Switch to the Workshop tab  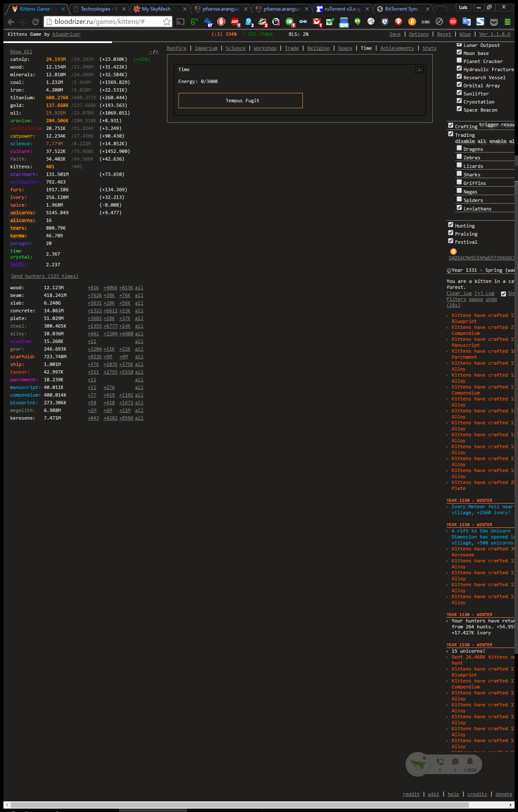point(265,48)
